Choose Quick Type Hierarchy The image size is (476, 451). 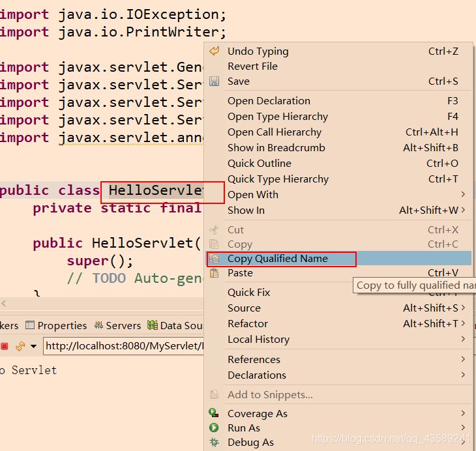tap(338, 179)
